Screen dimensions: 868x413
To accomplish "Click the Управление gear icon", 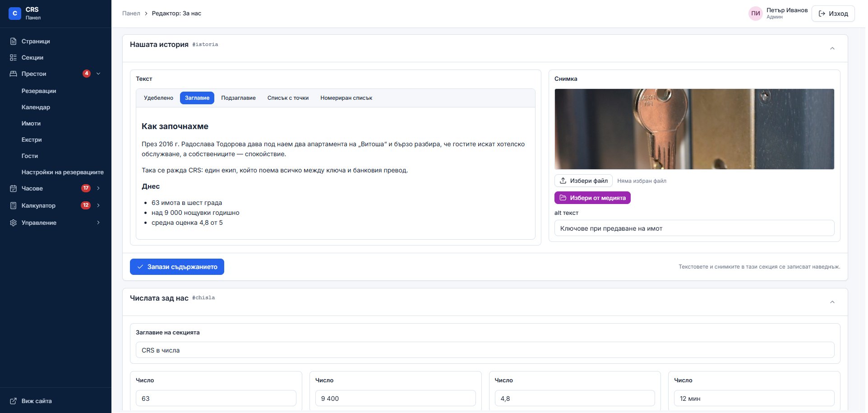I will tap(14, 223).
